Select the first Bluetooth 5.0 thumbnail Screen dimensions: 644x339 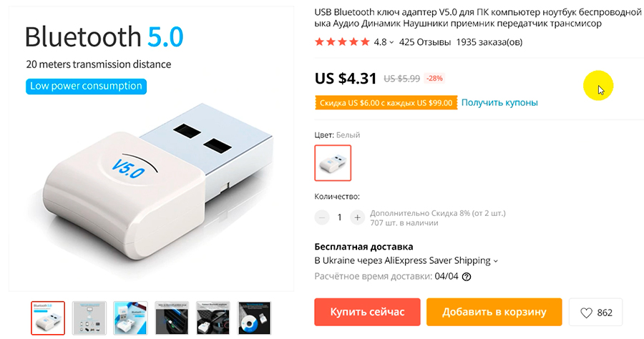[48, 318]
